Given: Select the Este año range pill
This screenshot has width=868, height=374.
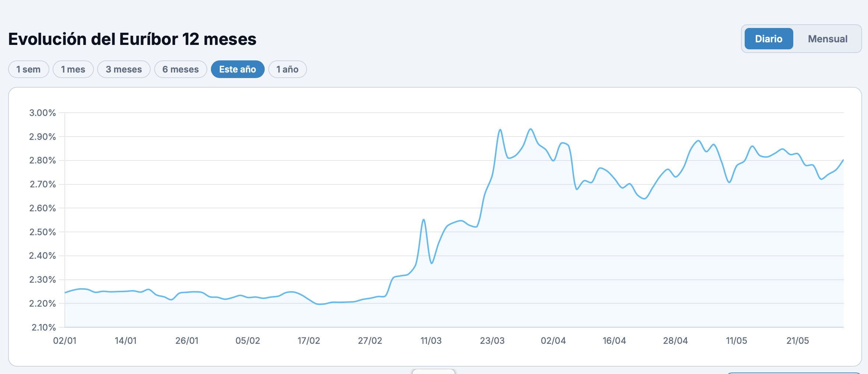Looking at the screenshot, I should coord(237,69).
